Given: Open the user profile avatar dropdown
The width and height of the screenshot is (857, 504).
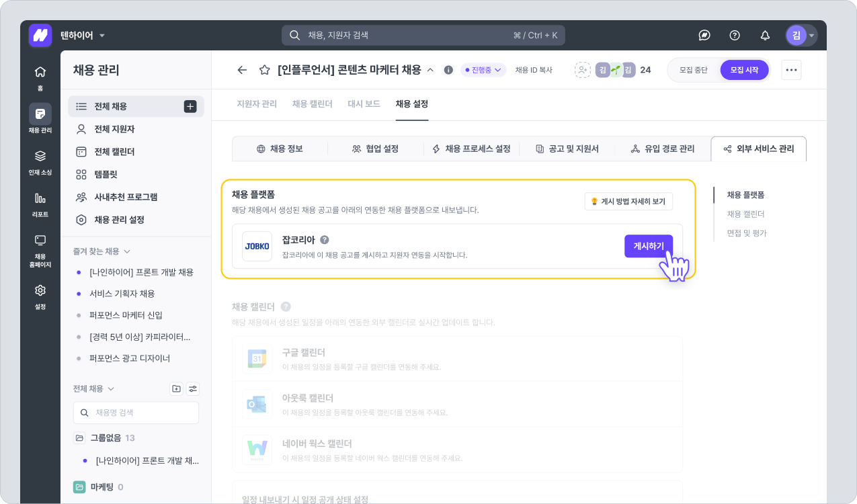Looking at the screenshot, I should 801,36.
